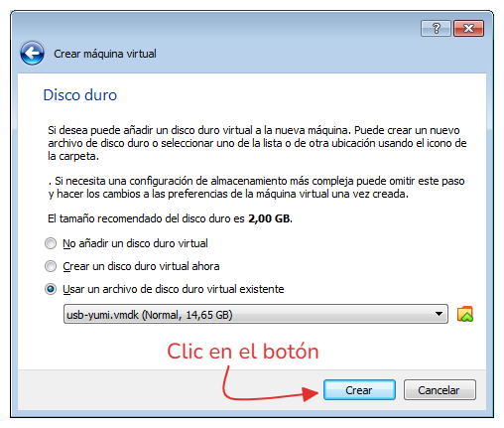Click the question mark help button
The height and width of the screenshot is (428, 504).
click(436, 29)
